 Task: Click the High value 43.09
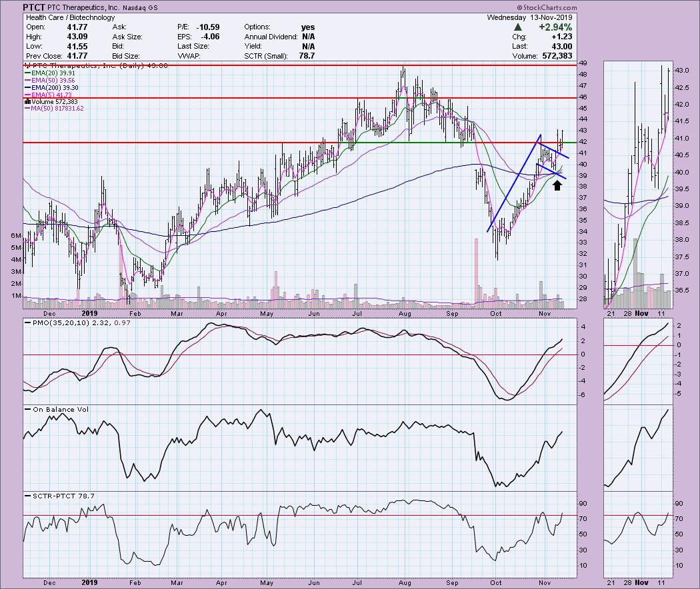[x=78, y=37]
